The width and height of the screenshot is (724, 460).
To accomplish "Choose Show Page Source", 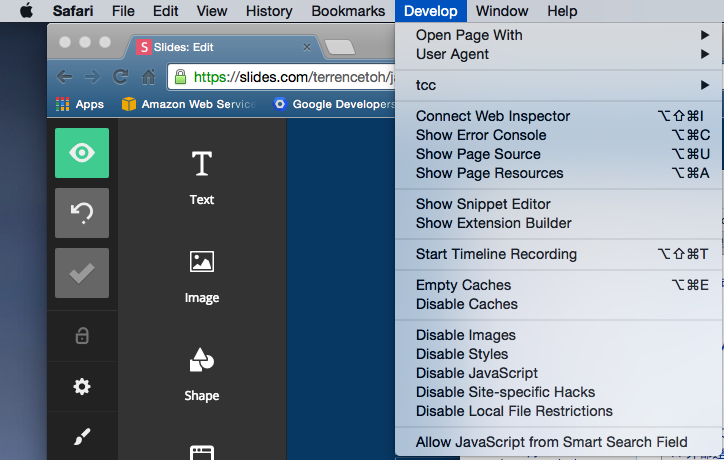I will tap(559, 154).
